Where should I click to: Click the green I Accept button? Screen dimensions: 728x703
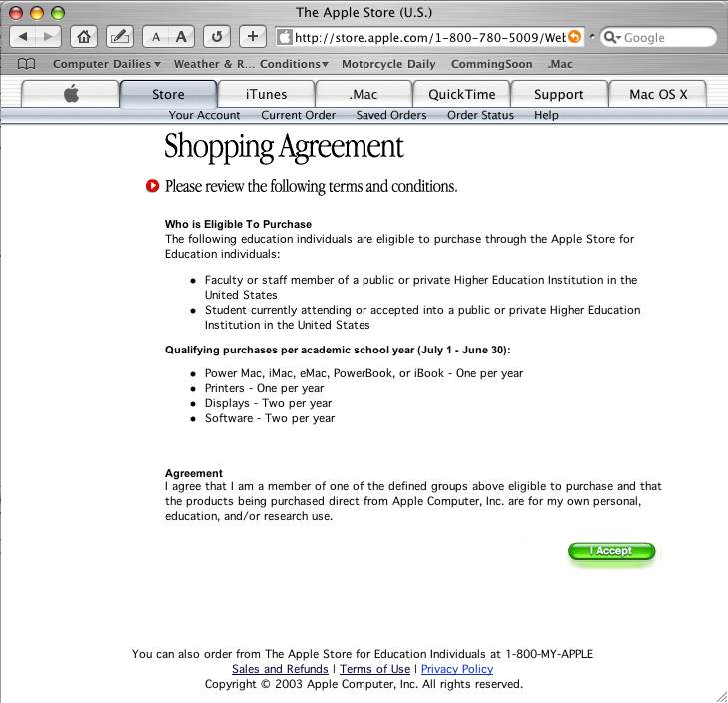click(x=611, y=551)
